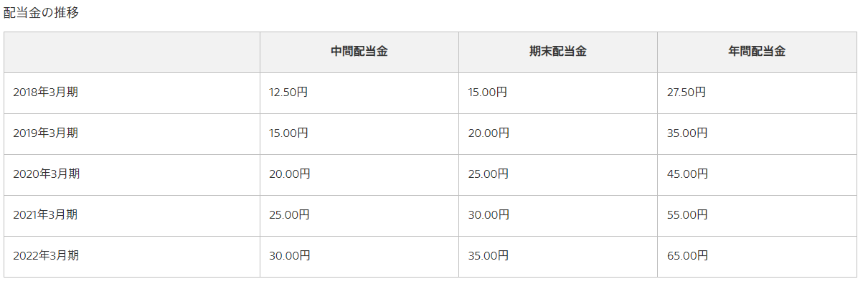Select the 27.50円 annual dividend cell

pos(757,93)
